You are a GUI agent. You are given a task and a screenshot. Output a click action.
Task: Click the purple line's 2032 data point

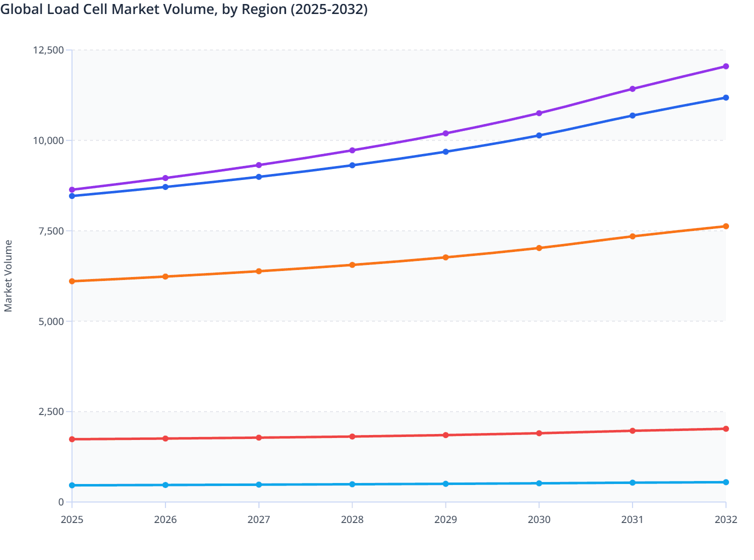[x=725, y=66]
